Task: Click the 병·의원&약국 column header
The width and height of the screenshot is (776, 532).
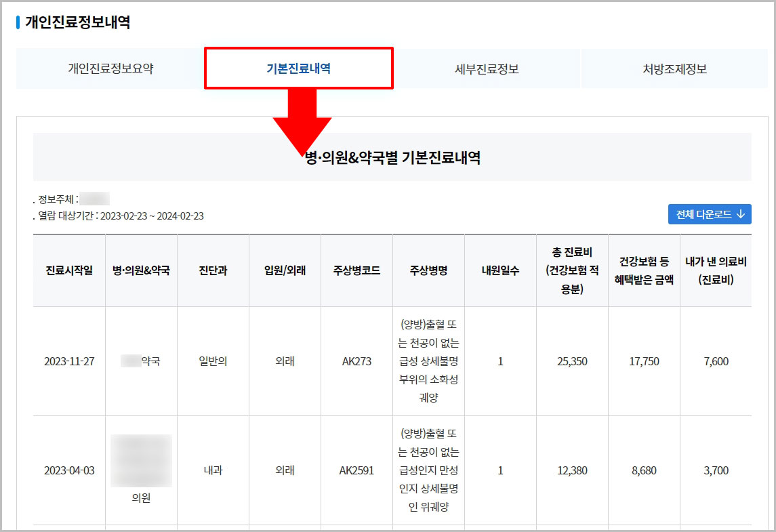Action: point(142,270)
